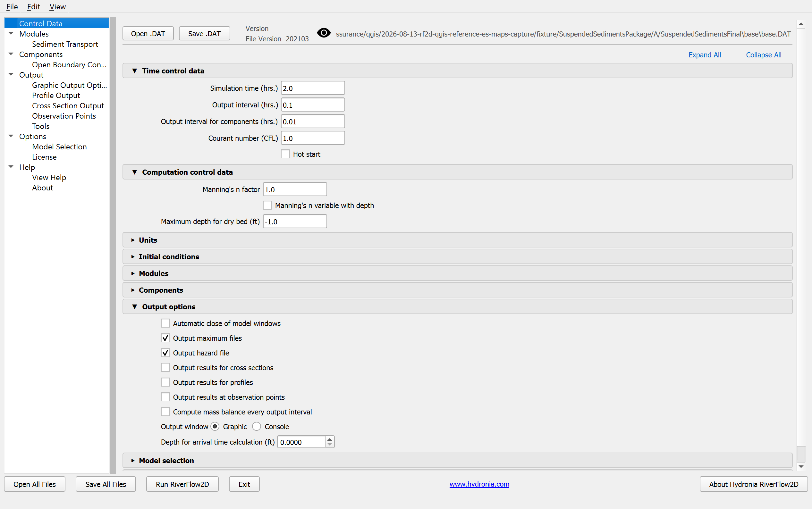This screenshot has height=509, width=812.
Task: Click the Courant number (CFL) field
Action: pos(313,138)
